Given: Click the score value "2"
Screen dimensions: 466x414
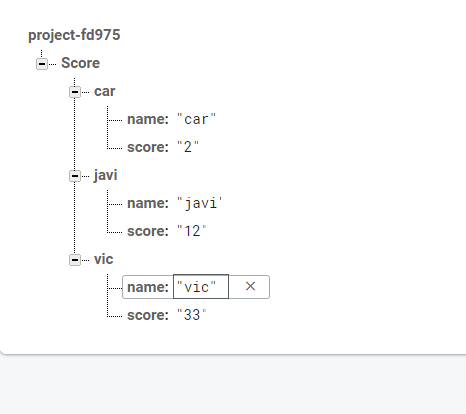Looking at the screenshot, I should [188, 147].
